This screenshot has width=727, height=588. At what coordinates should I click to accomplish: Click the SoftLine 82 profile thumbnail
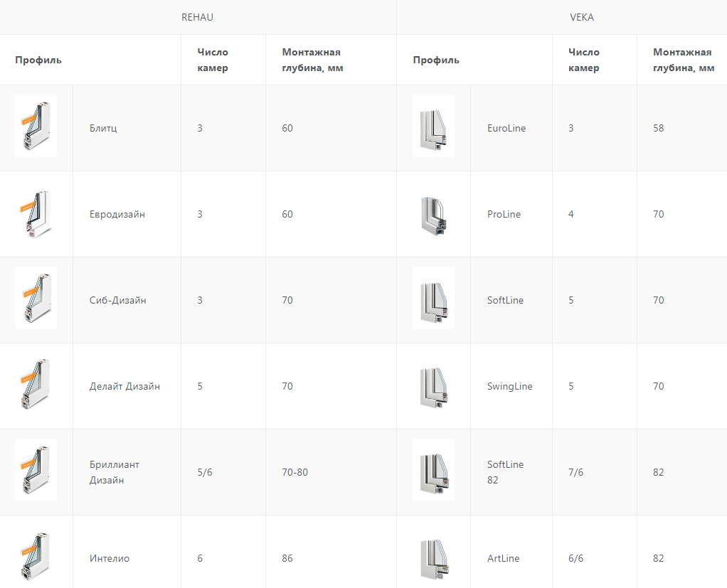coord(433,469)
